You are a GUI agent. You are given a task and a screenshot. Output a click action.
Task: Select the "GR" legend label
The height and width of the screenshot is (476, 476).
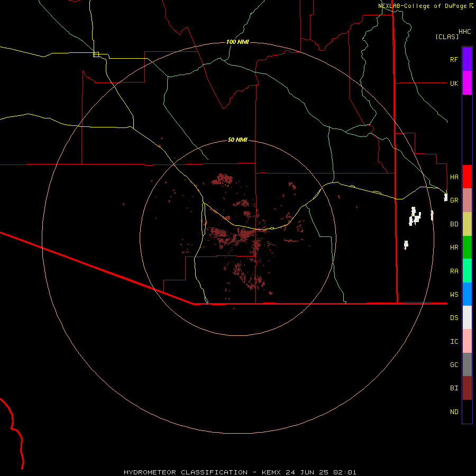coord(454,200)
